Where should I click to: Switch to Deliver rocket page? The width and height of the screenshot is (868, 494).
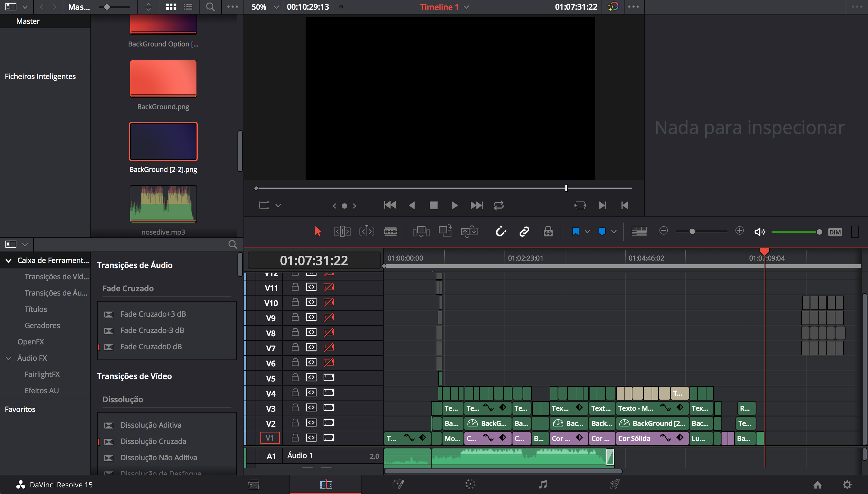click(x=615, y=484)
